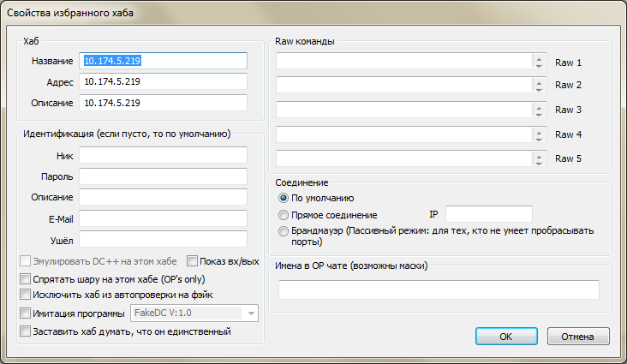Select the "Брандмауэр" passive mode option
The height and width of the screenshot is (364, 627).
coord(284,231)
